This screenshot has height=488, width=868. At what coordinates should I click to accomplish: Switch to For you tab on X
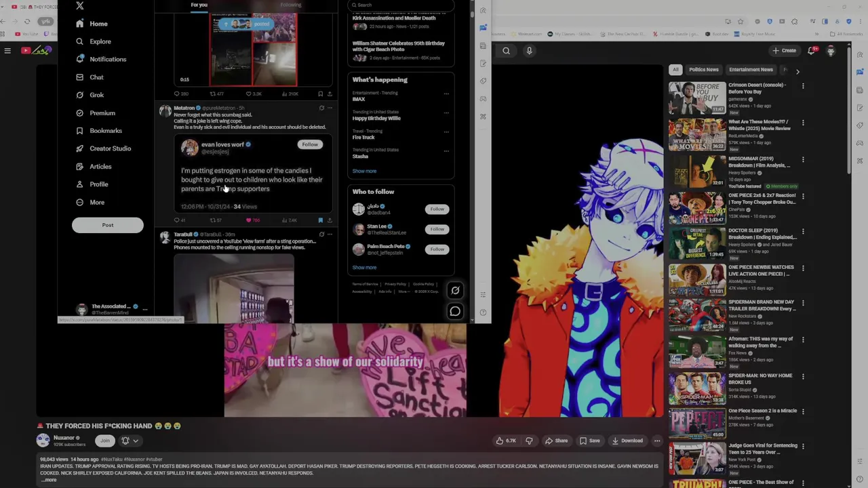pos(199,5)
